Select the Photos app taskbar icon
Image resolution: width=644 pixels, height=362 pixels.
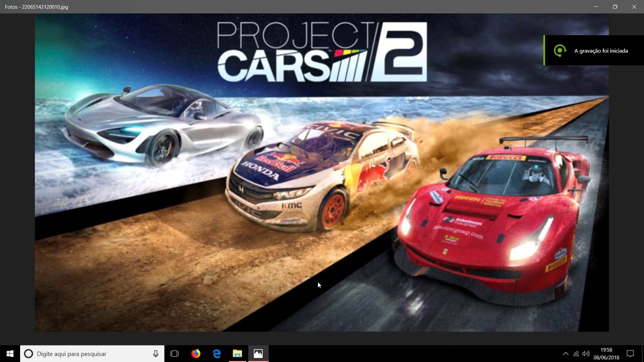coord(258,353)
